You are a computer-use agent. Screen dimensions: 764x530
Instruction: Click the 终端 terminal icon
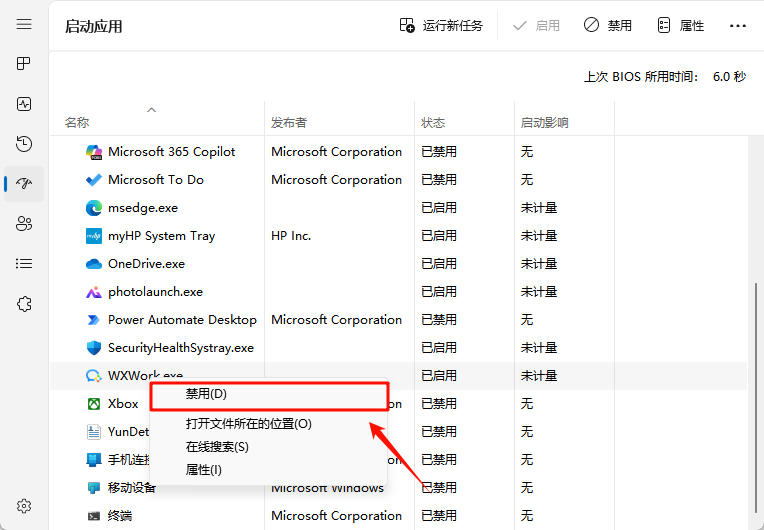[94, 516]
